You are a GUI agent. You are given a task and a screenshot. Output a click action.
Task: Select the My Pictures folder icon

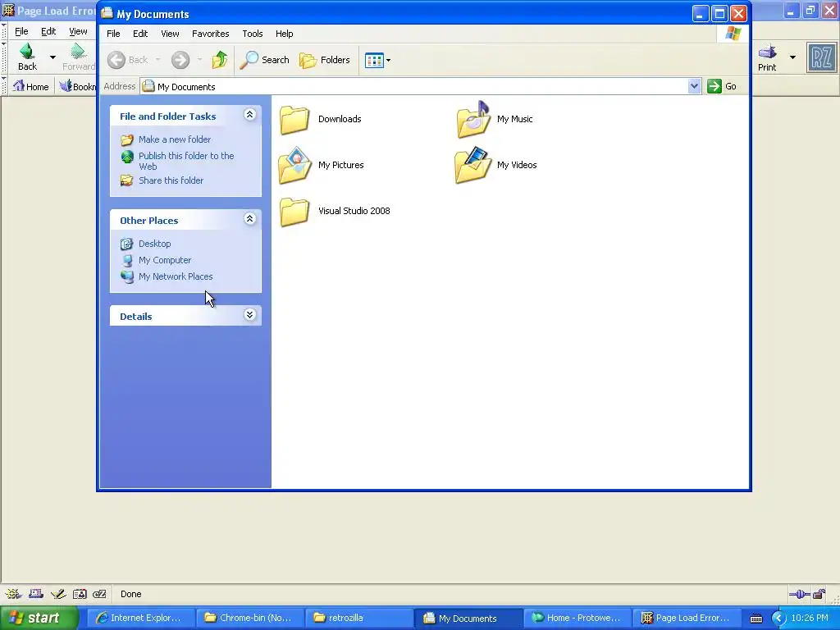pyautogui.click(x=294, y=166)
